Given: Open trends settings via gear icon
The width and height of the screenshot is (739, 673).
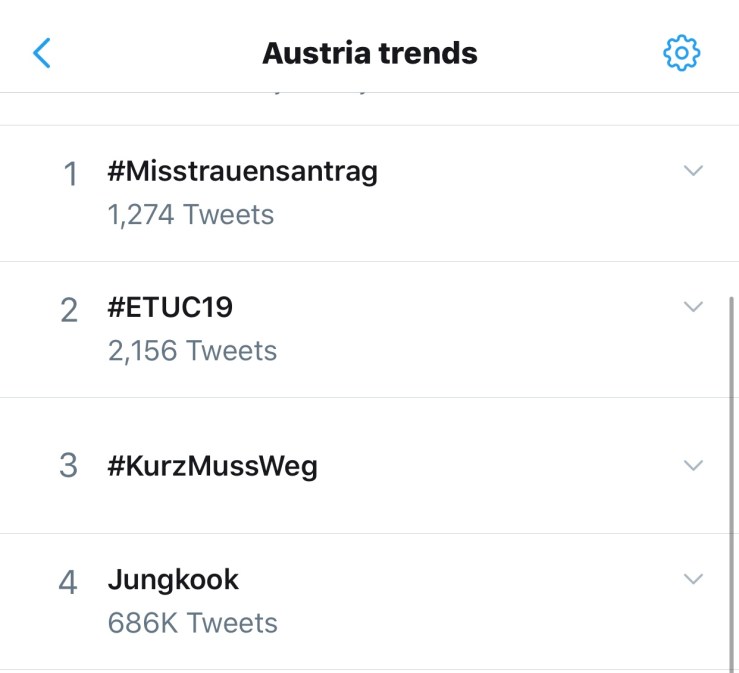Looking at the screenshot, I should click(x=682, y=53).
